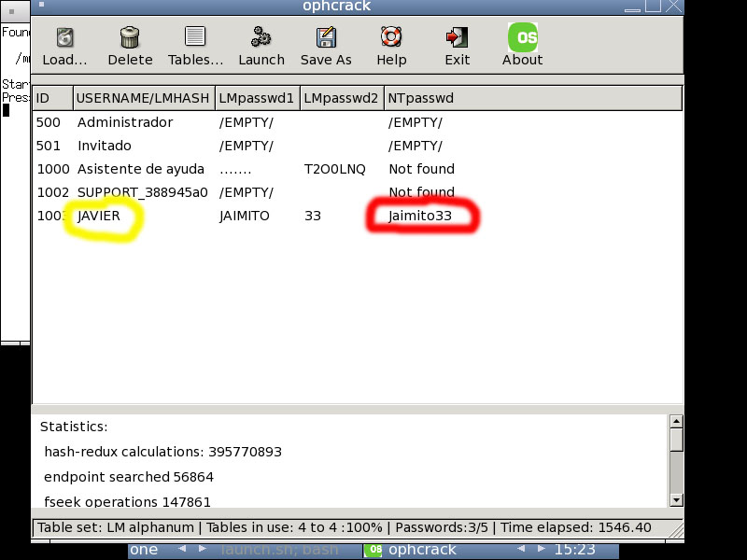747x560 pixels.
Task: Sort by the NTpasswd column header
Action: tap(532, 98)
